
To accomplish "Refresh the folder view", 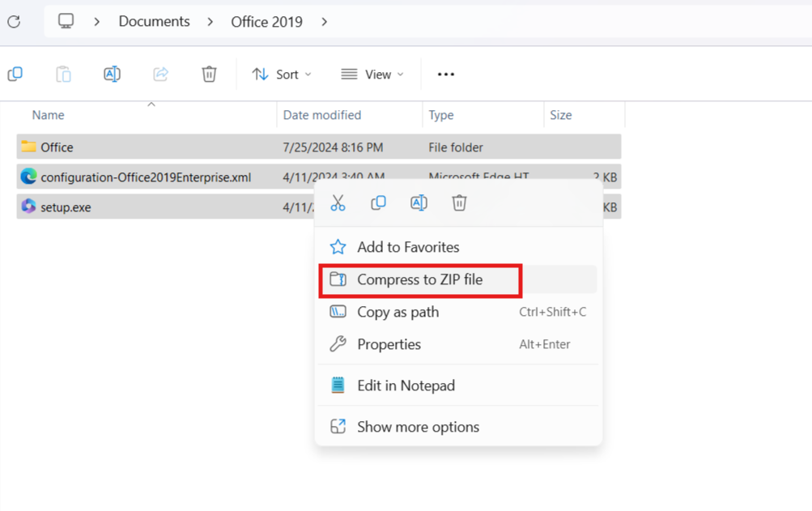I will pos(14,22).
